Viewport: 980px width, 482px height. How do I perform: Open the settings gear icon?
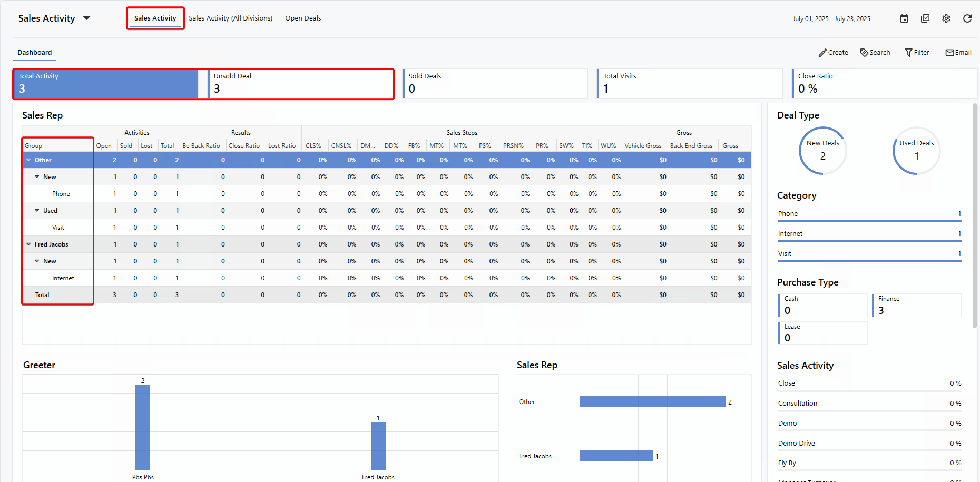(946, 18)
